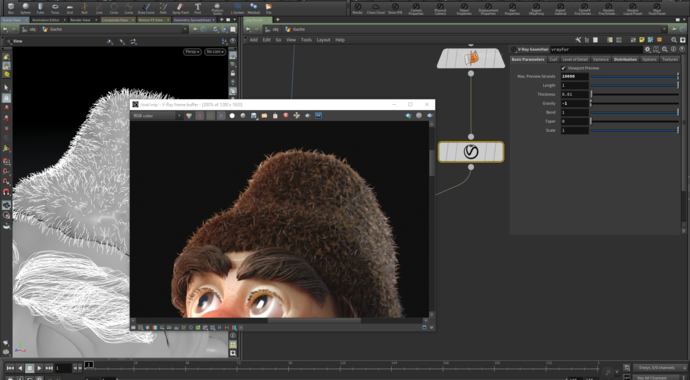Click the magnifier search icon in network editor
The width and height of the screenshot is (690, 380).
pos(674,40)
